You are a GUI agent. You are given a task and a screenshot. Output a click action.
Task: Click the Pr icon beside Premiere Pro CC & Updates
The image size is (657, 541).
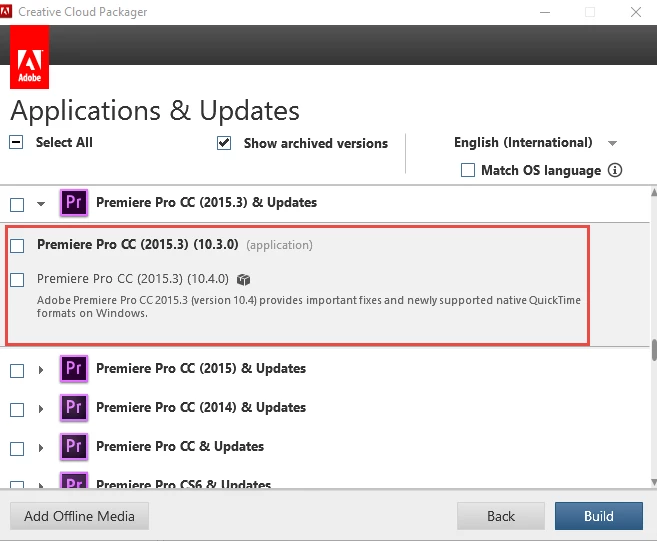(74, 446)
